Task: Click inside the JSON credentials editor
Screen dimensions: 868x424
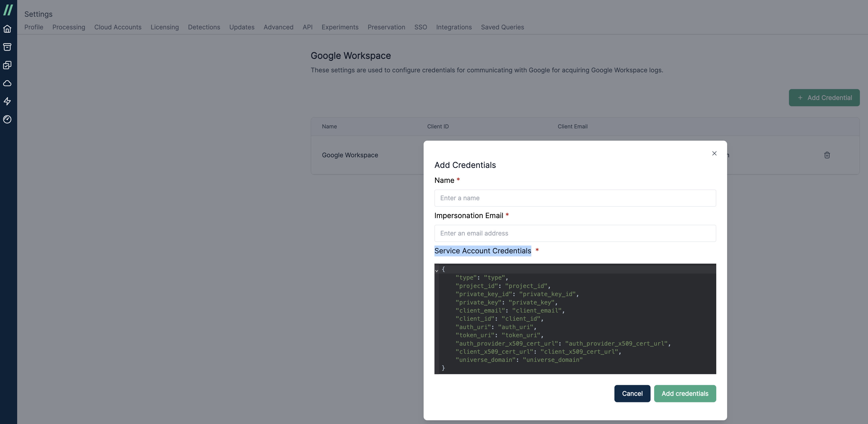Action: [x=575, y=319]
